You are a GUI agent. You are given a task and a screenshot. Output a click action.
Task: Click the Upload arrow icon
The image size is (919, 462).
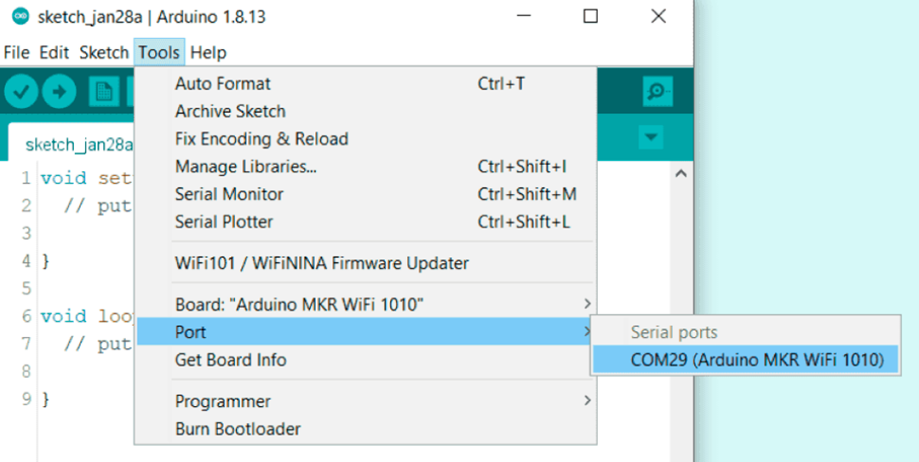point(59,92)
